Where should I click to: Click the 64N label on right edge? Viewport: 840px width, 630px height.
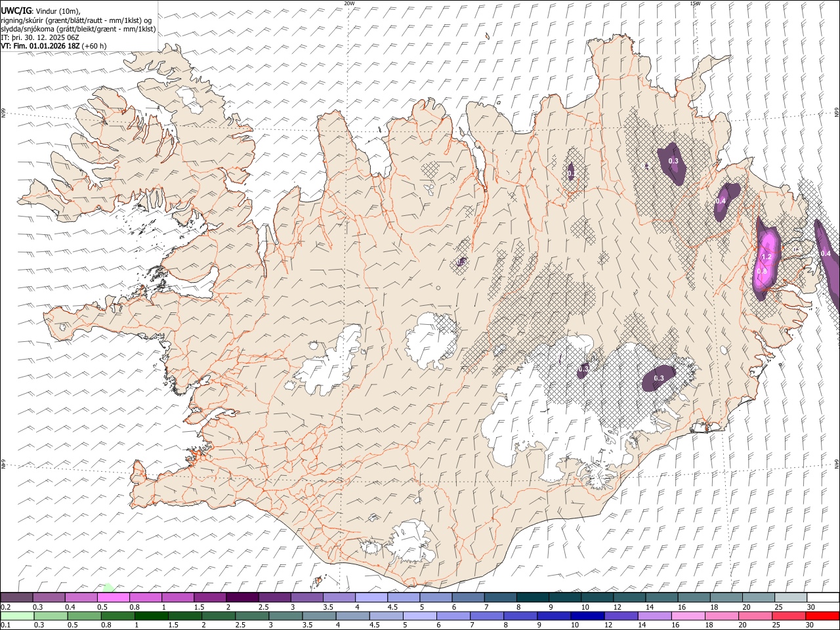(837, 464)
